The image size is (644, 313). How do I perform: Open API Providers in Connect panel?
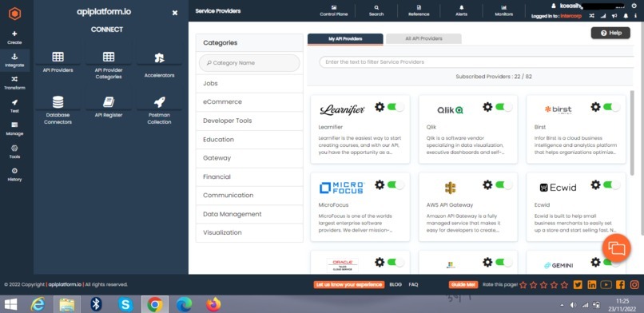[58, 61]
